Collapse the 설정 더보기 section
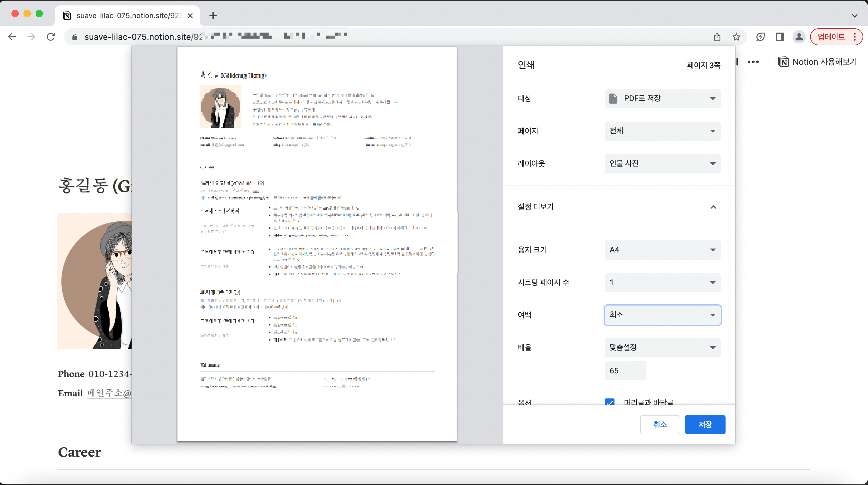This screenshot has height=485, width=868. pyautogui.click(x=713, y=207)
